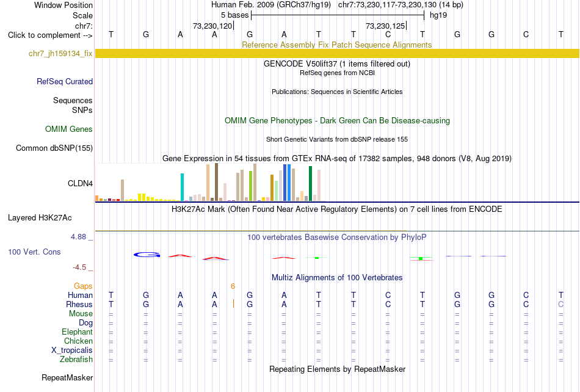Click the CLDN4 GTEx expression label

(x=80, y=183)
